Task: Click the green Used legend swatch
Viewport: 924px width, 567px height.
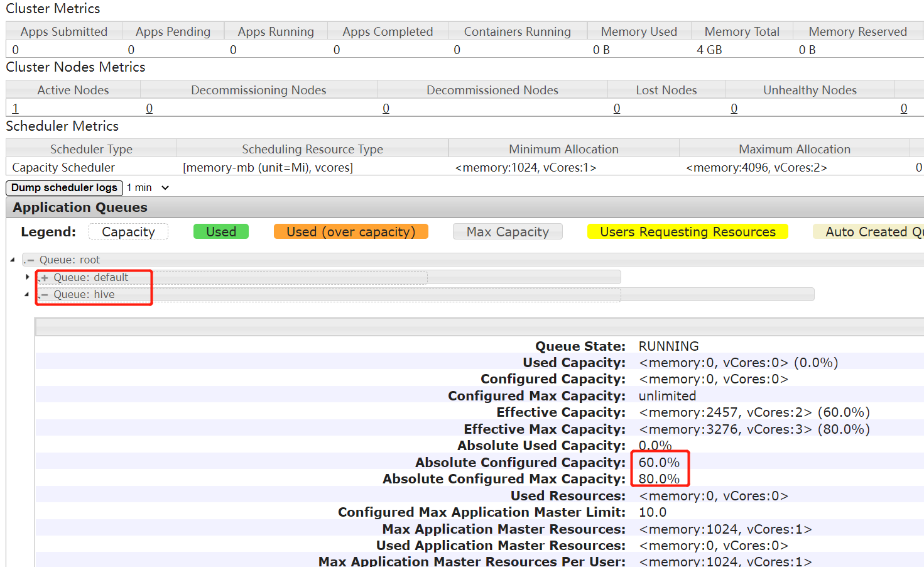Action: coord(221,231)
